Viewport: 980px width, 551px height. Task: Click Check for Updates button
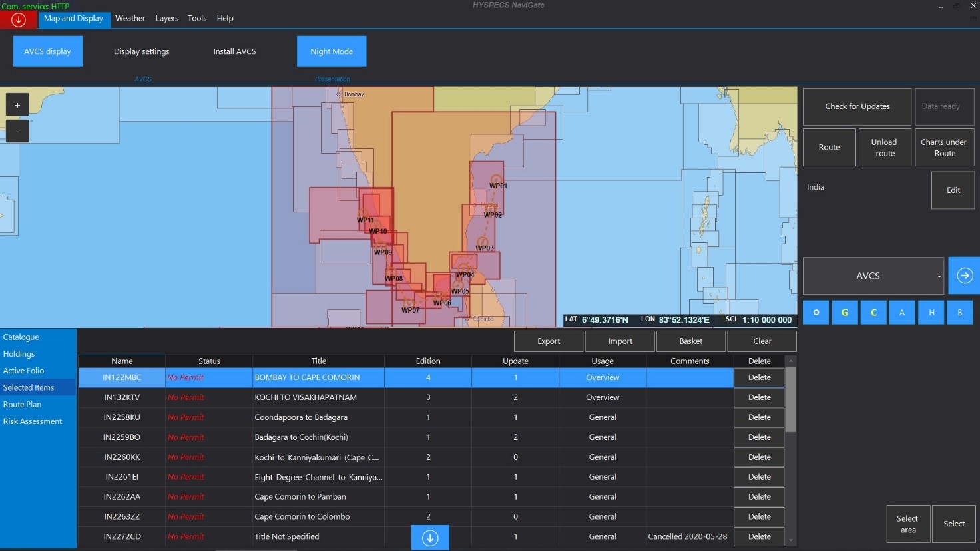pos(857,106)
